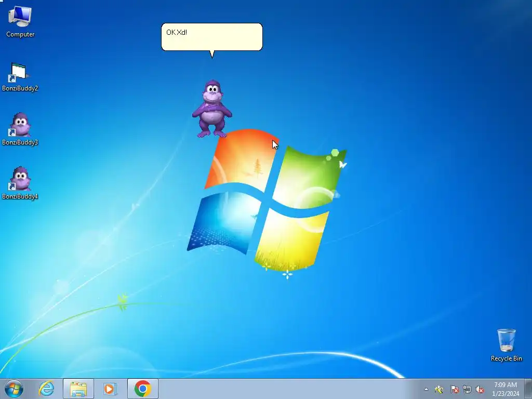Screen dimensions: 532x399
Task: Select the BonziBuddy2 shortcut icon
Action: 20,77
